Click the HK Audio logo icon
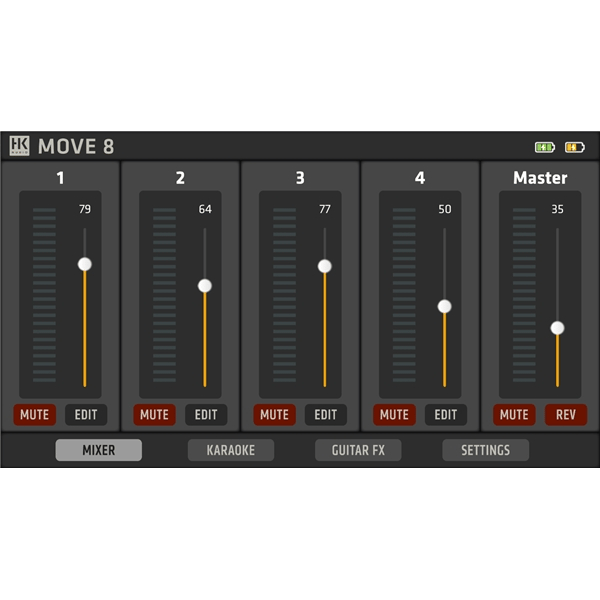 [19, 146]
